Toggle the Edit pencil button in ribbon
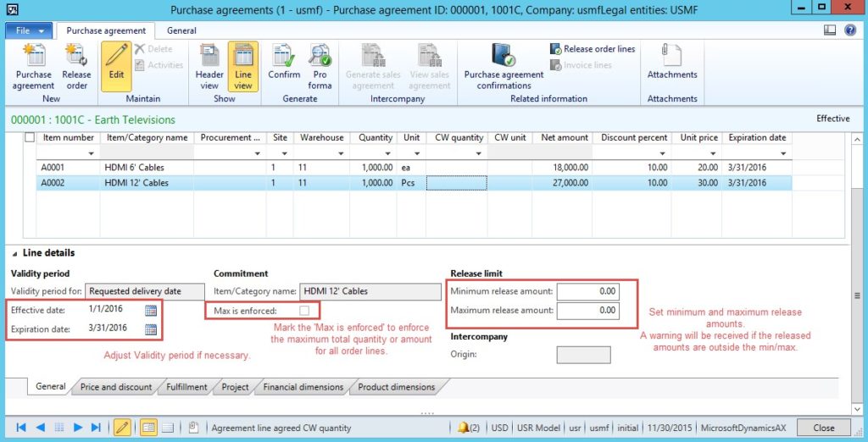 pos(116,66)
